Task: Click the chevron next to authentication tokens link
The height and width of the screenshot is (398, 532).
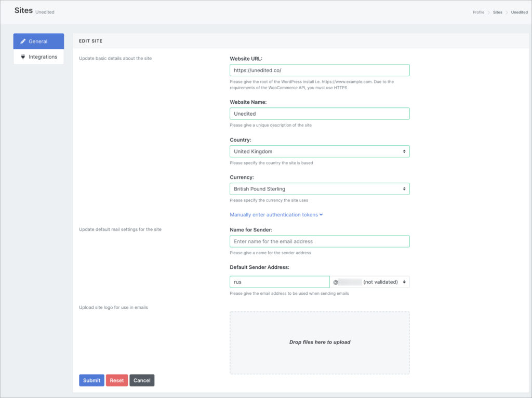Action: (x=322, y=215)
